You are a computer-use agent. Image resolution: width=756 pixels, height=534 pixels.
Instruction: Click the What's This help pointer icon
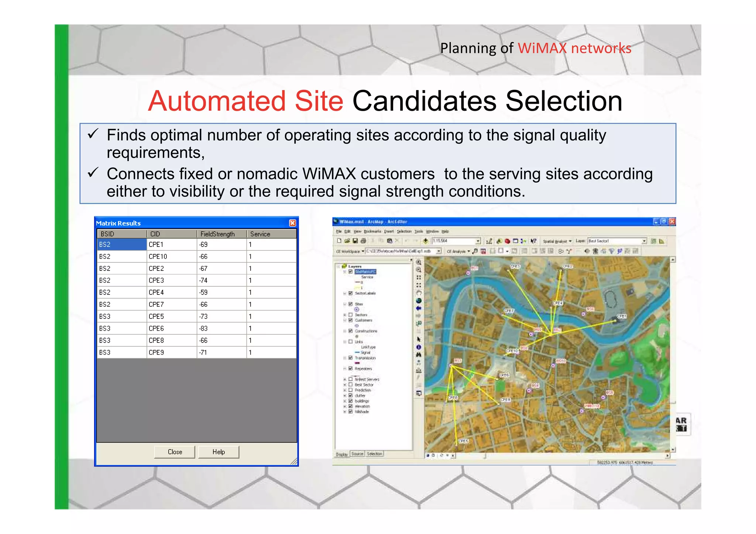tap(533, 241)
